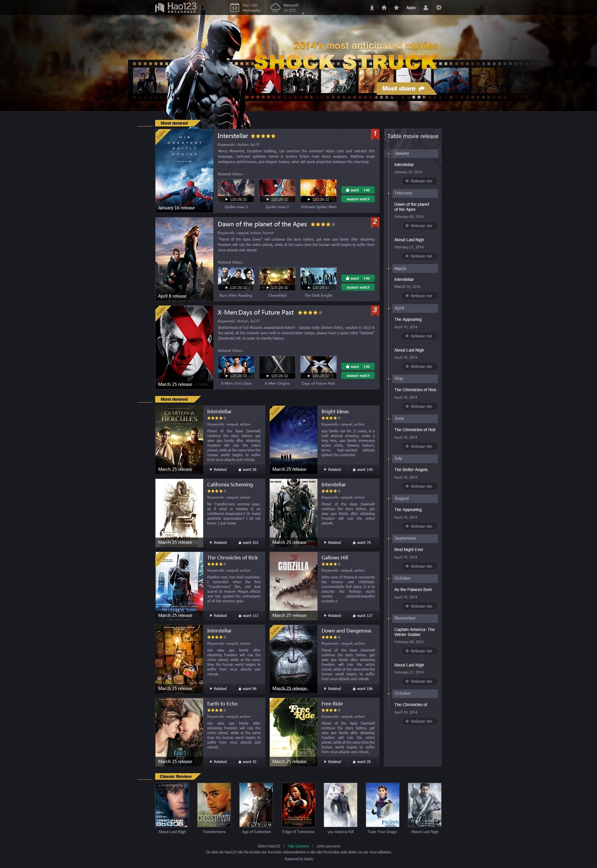Open the X-Men:Days of Future Past title
This screenshot has height=868, width=597.
point(256,312)
